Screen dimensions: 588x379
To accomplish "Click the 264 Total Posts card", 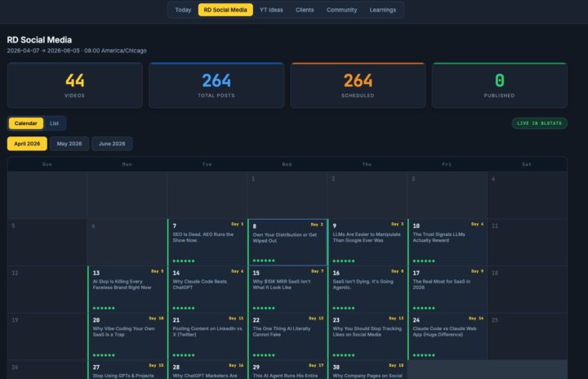I will point(216,86).
